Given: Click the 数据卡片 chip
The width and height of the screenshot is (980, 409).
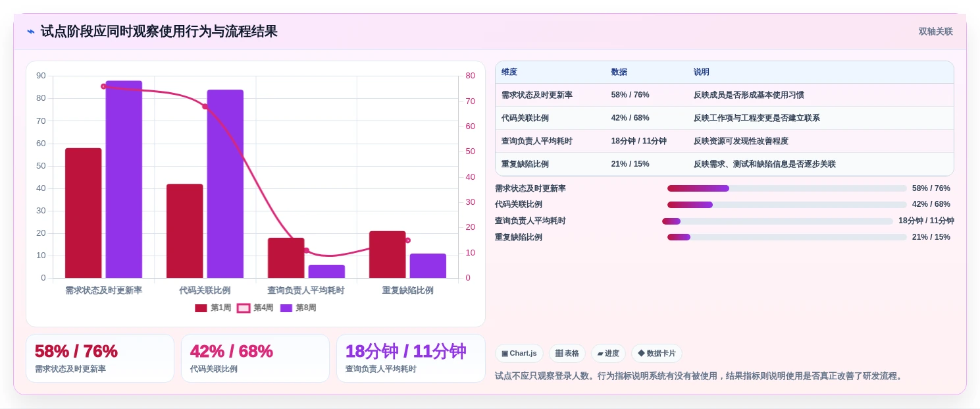Looking at the screenshot, I should point(656,353).
